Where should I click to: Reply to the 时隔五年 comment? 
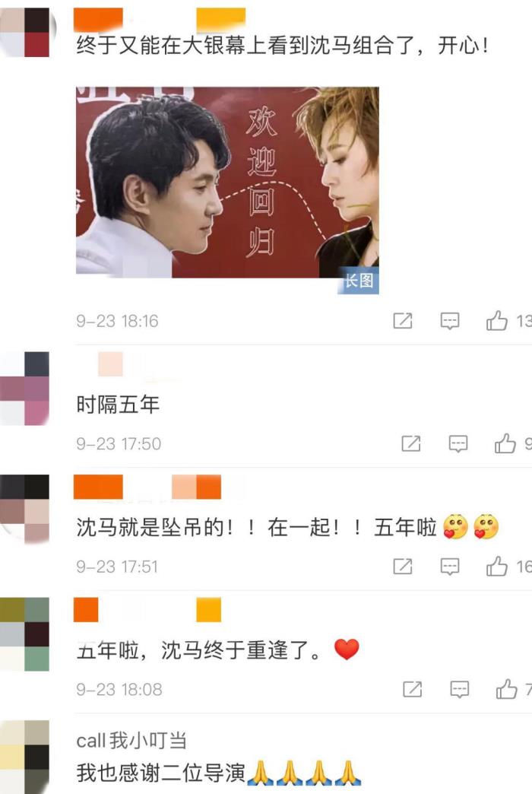tap(458, 444)
